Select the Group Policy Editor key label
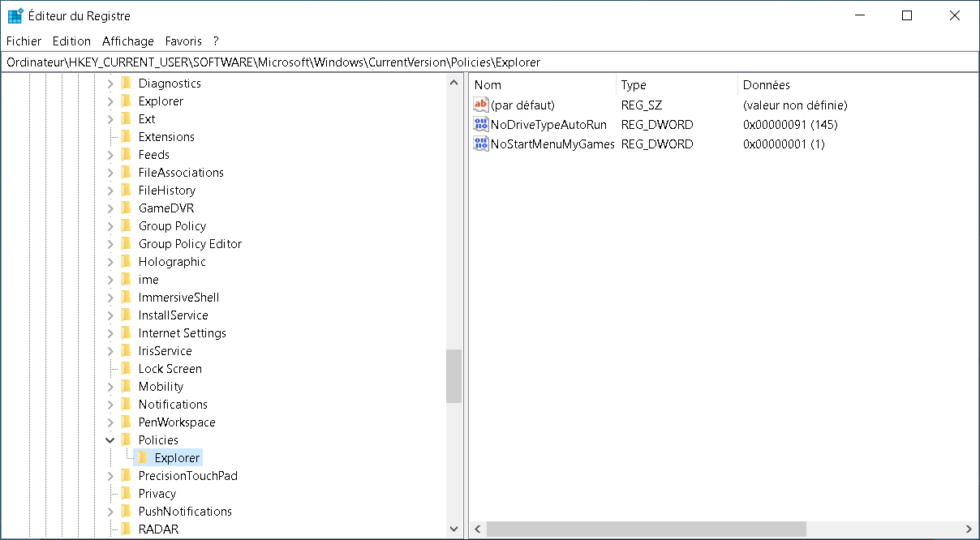980x540 pixels. pyautogui.click(x=190, y=244)
